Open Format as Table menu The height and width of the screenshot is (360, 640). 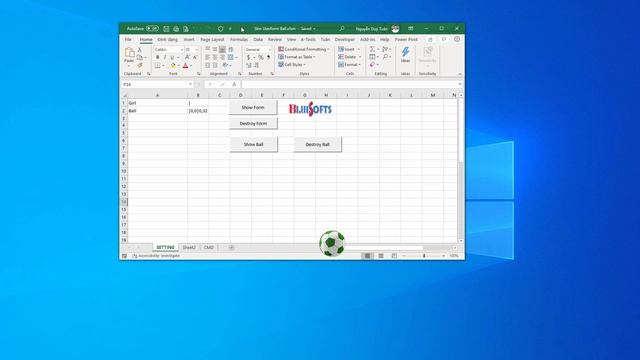(297, 57)
